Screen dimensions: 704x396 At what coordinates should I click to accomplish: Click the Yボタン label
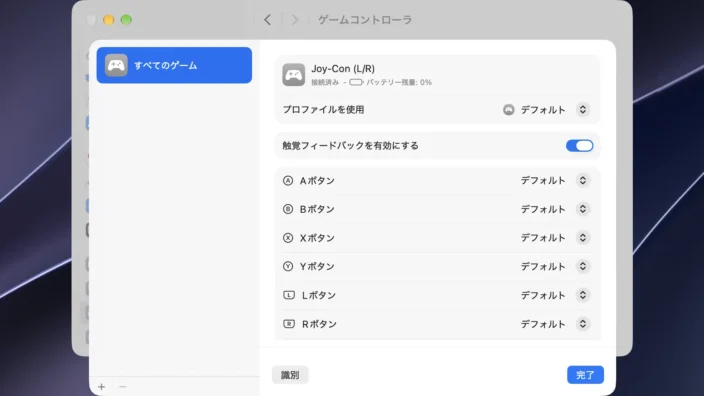point(317,266)
